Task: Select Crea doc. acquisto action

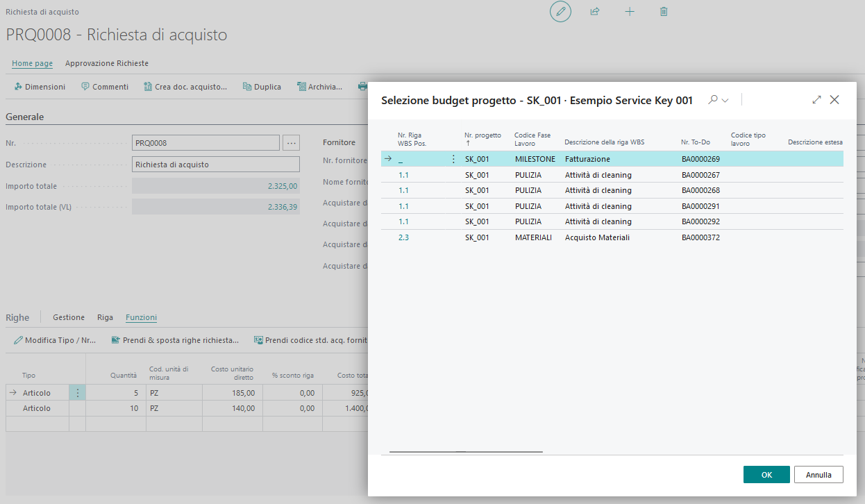Action: 185,87
